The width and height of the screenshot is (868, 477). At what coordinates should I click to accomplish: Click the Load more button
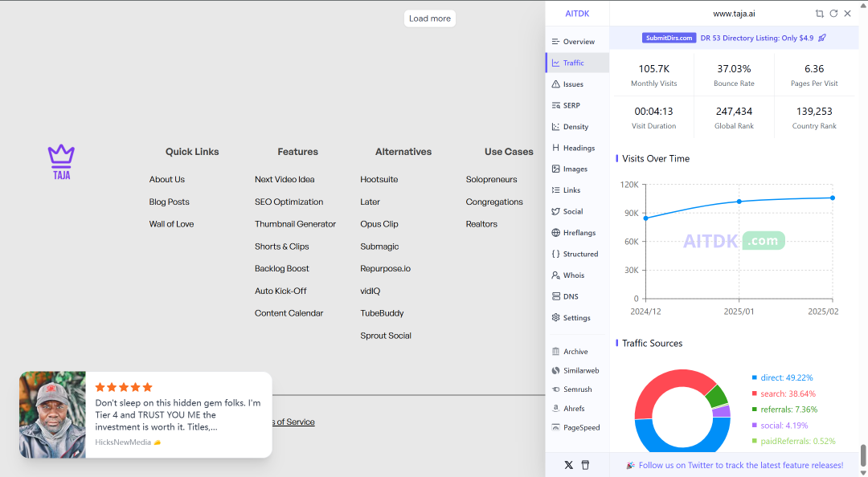tap(429, 18)
